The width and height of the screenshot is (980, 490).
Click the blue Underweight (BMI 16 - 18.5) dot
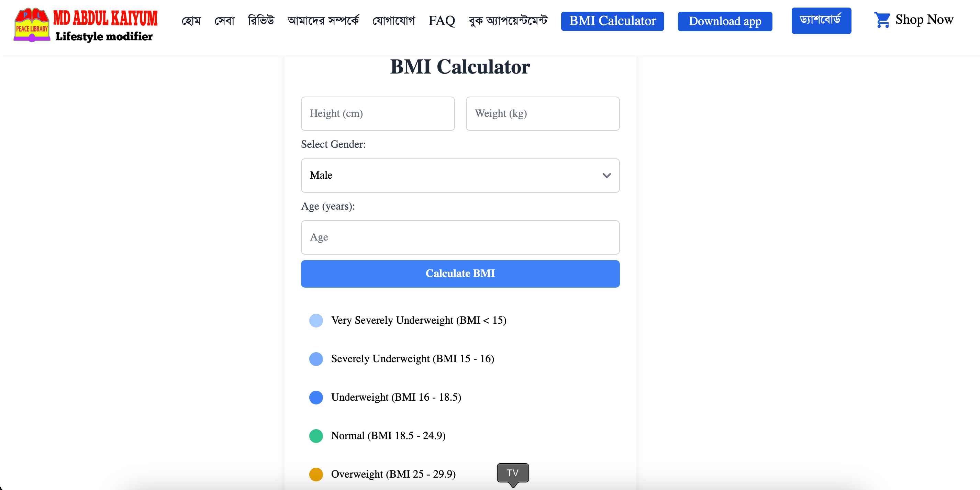(316, 397)
